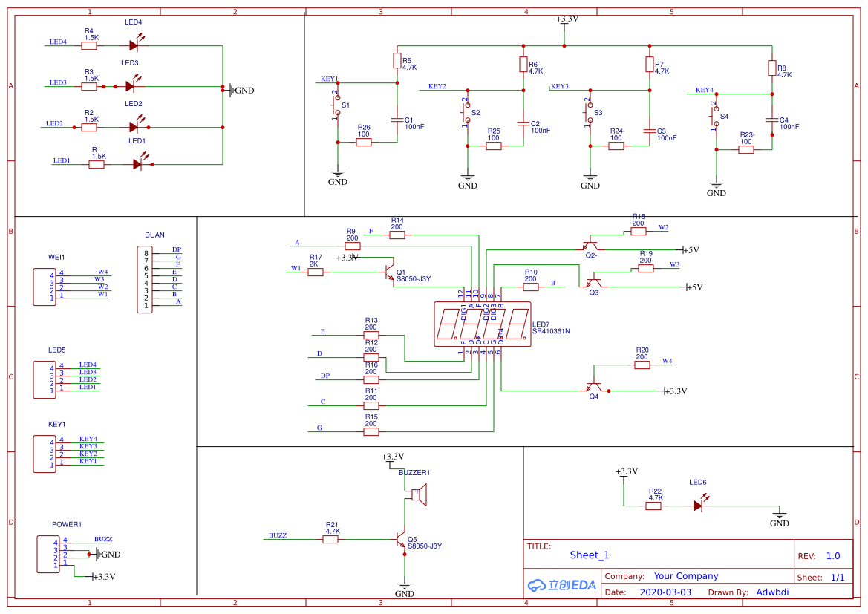The height and width of the screenshot is (614, 868).
Task: Click the Your Company text
Action: click(x=686, y=576)
